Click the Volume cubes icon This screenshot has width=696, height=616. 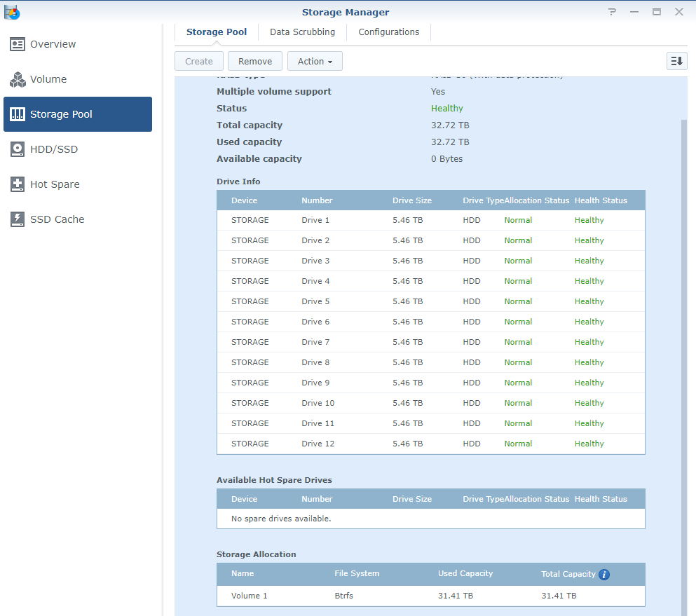(x=18, y=79)
